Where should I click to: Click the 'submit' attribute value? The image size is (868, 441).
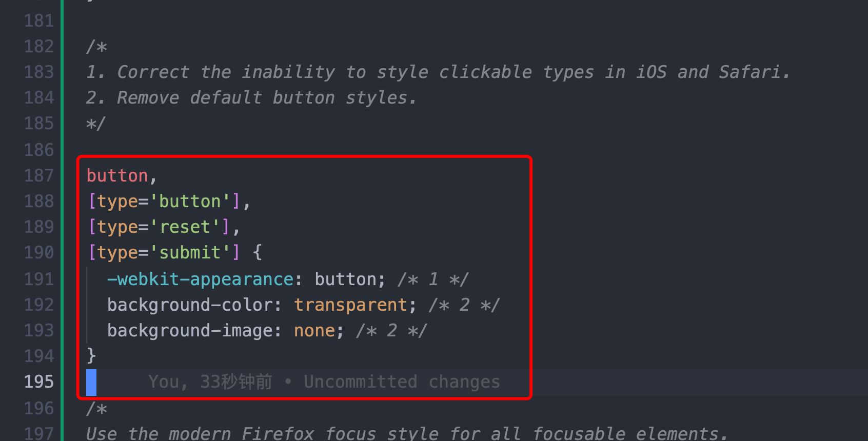tap(190, 253)
